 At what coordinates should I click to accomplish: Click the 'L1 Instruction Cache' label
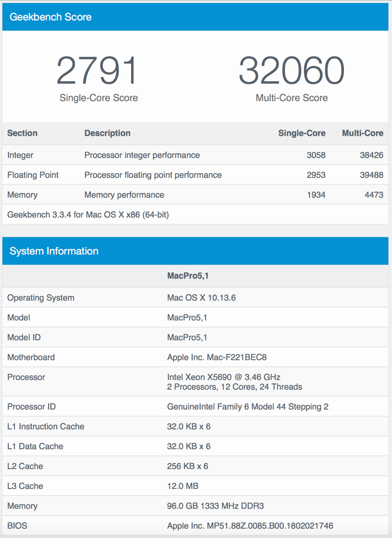tap(46, 427)
